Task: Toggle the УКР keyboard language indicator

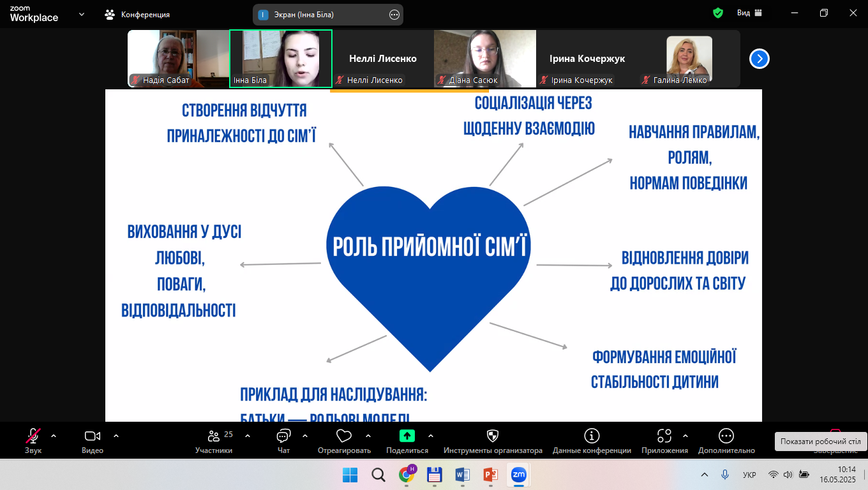Action: pos(750,475)
